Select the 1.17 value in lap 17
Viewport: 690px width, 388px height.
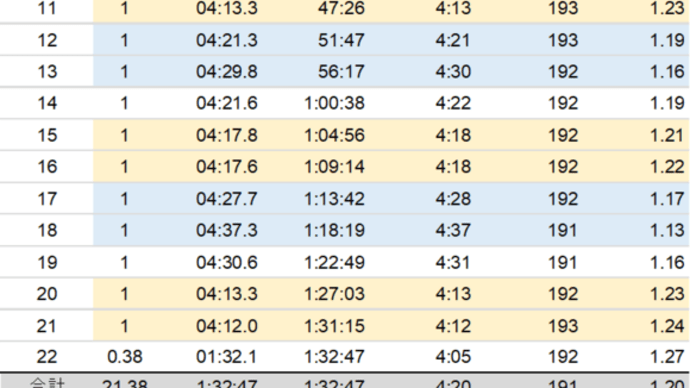coord(667,199)
